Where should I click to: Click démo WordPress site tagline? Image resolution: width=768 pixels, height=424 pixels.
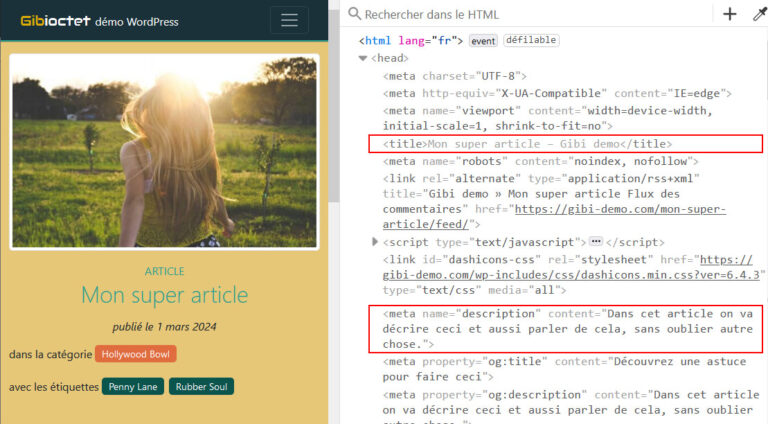click(x=137, y=22)
